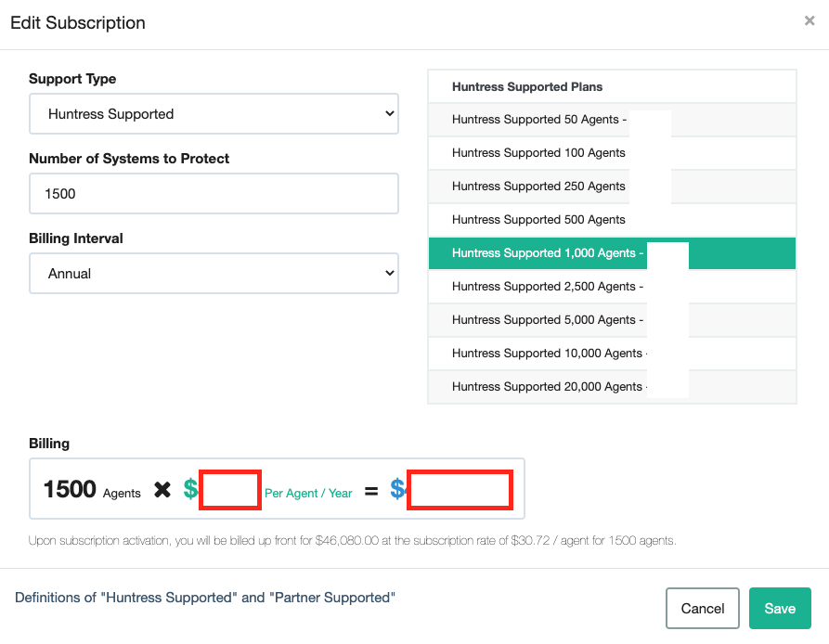The height and width of the screenshot is (644, 829).
Task: Select the Huntress Supported 10,000 Agents plan
Action: point(612,353)
